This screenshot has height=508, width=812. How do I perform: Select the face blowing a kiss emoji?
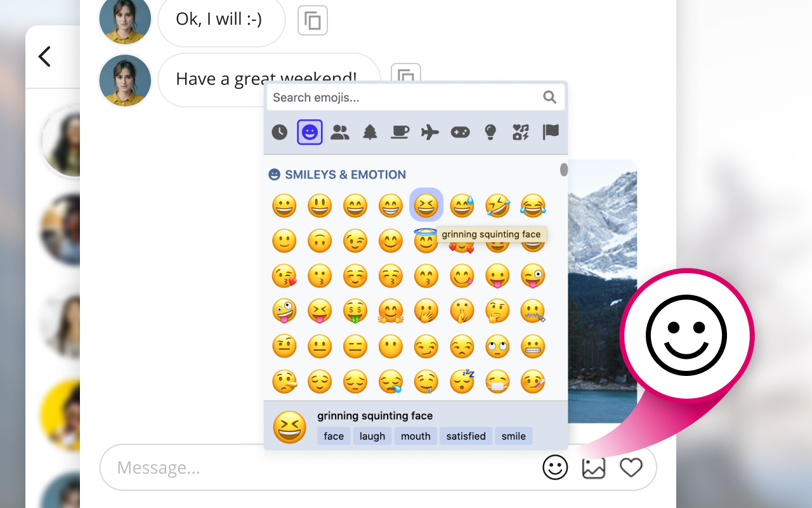click(x=284, y=277)
